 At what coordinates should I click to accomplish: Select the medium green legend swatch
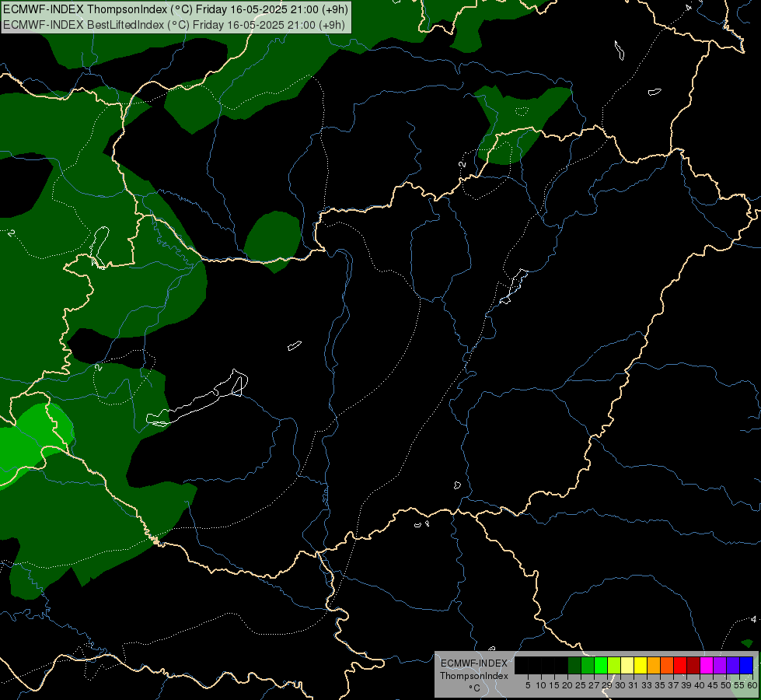(x=588, y=665)
